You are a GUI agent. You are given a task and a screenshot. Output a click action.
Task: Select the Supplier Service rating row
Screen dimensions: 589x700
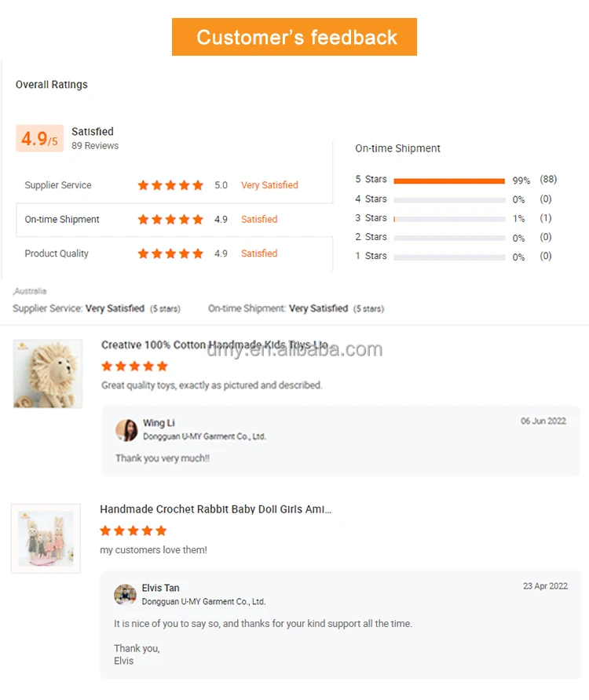pyautogui.click(x=174, y=185)
